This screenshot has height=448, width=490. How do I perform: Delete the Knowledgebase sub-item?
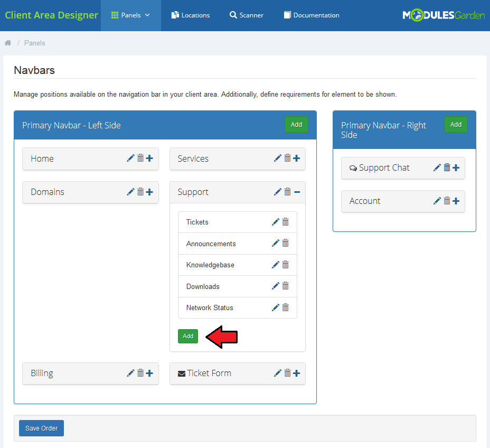pyautogui.click(x=285, y=265)
